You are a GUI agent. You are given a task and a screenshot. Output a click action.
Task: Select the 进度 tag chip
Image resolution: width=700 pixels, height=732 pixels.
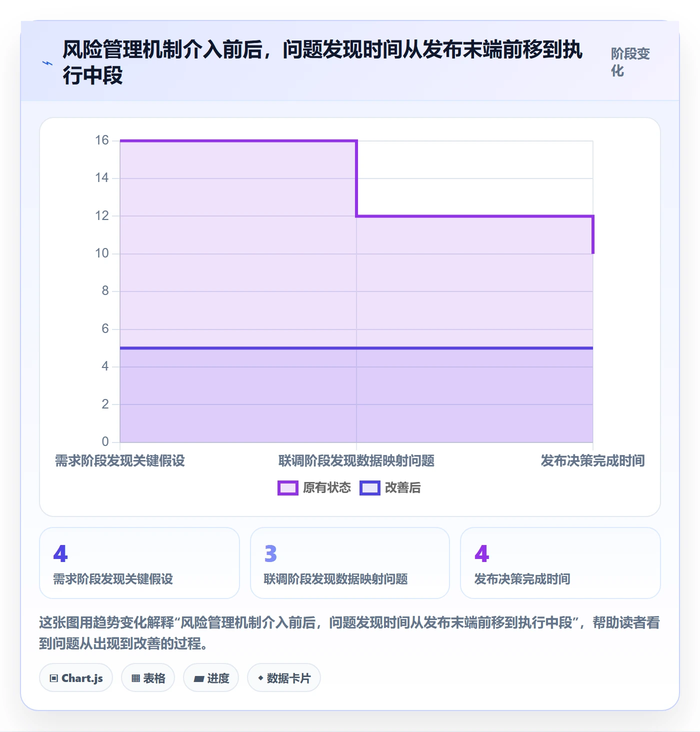[x=211, y=678]
